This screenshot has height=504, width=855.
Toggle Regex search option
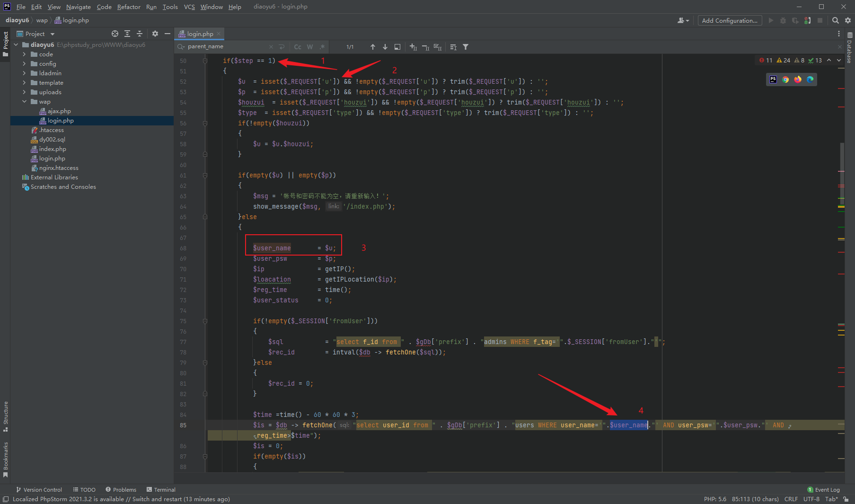(322, 47)
